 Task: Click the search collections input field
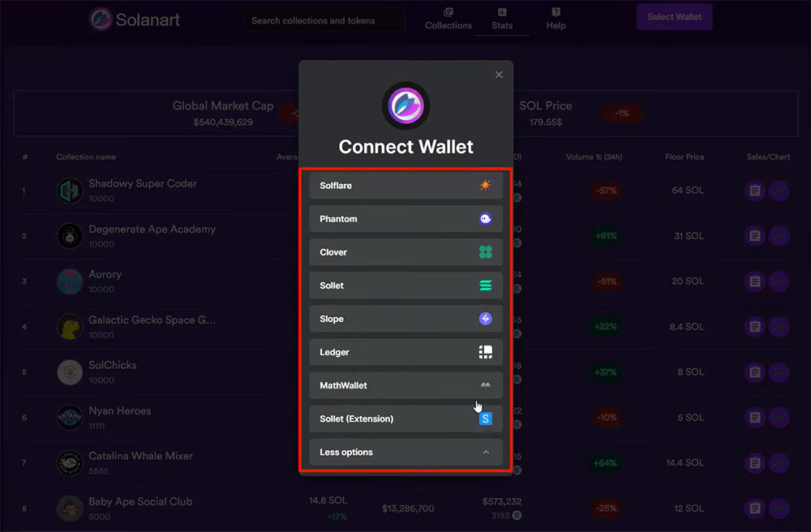324,19
